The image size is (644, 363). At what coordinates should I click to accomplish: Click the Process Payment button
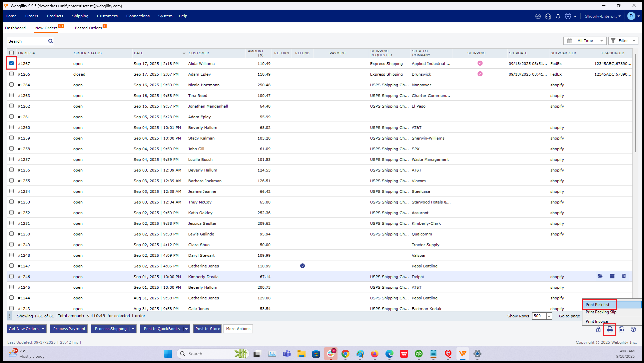(69, 329)
